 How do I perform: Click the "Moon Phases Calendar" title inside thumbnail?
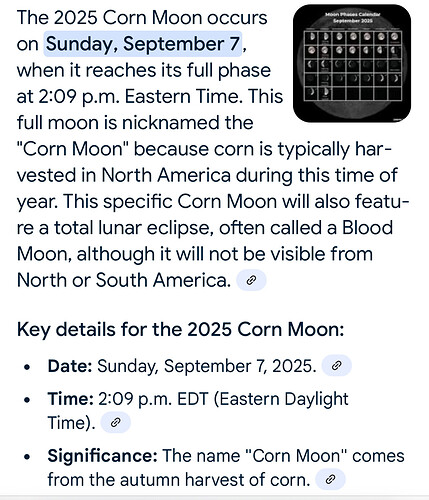click(353, 14)
